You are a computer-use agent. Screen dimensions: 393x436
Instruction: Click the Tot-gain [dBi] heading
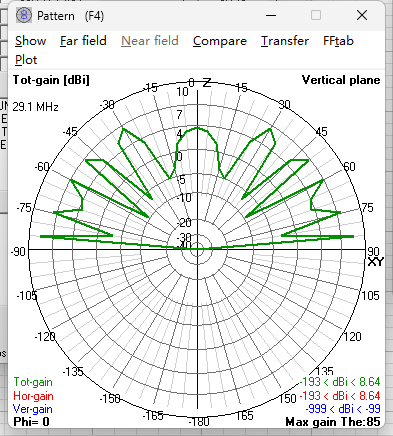(x=51, y=80)
